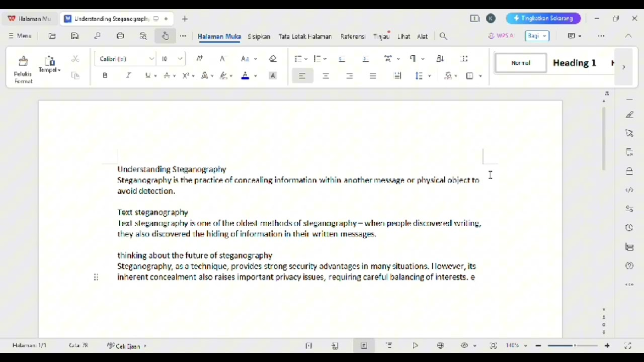Select right text alignment
The image size is (644, 362).
(350, 75)
